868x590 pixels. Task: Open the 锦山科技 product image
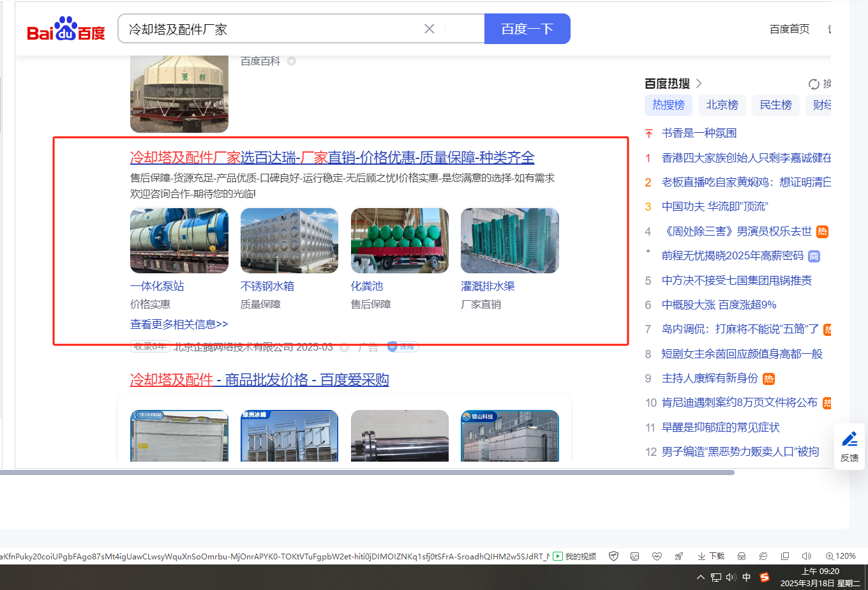(510, 435)
